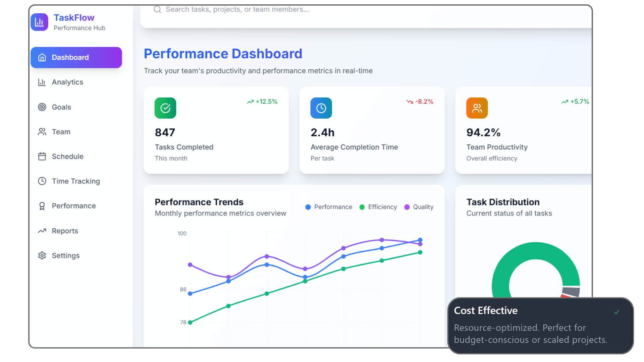Click the blue Average Completion Time clock icon
The width and height of the screenshot is (644, 362).
click(321, 108)
